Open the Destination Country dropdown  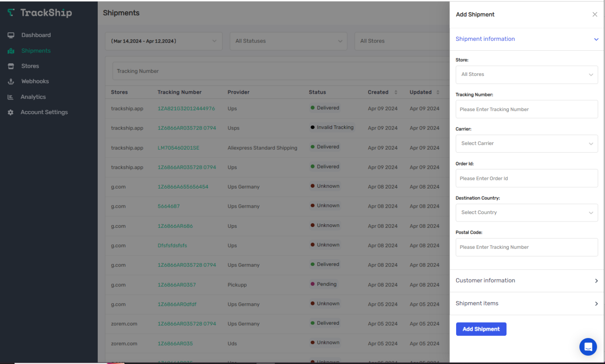tap(527, 212)
